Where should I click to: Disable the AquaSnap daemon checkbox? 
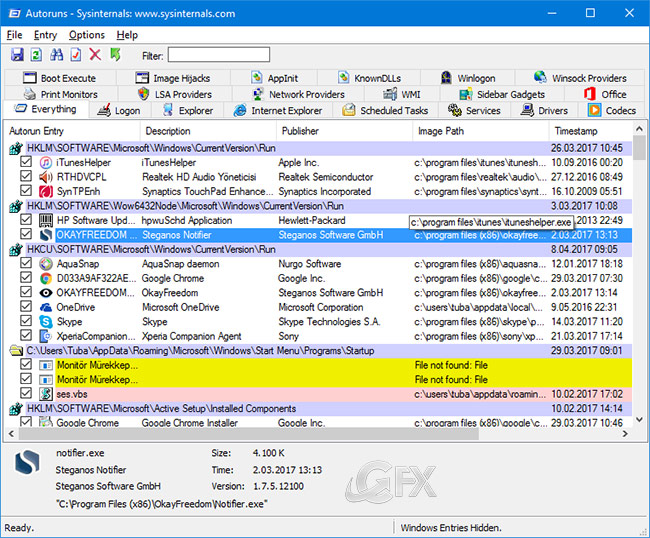point(26,263)
